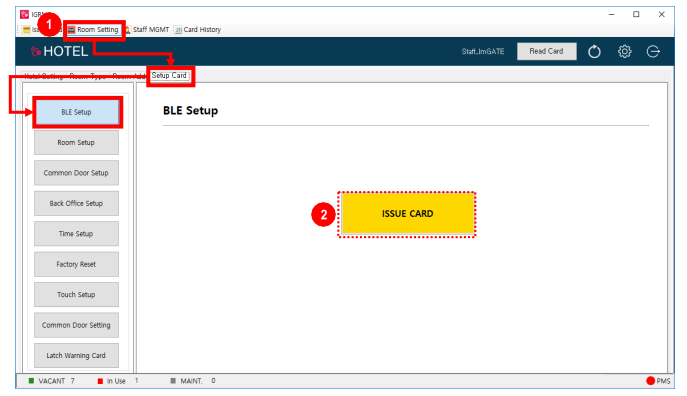The width and height of the screenshot is (687, 396).
Task: Open the Card History menu
Action: (198, 30)
